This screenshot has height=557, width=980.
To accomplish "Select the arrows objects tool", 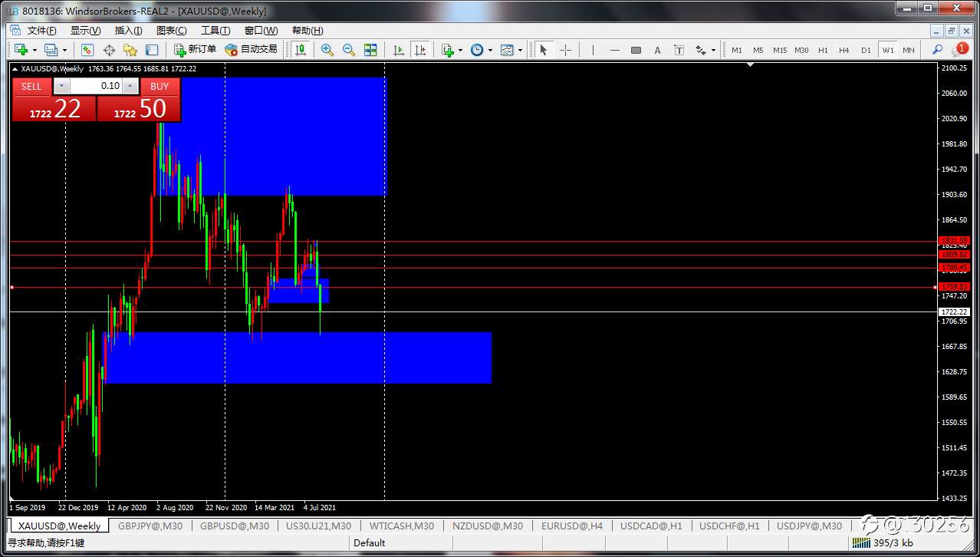I will (700, 50).
